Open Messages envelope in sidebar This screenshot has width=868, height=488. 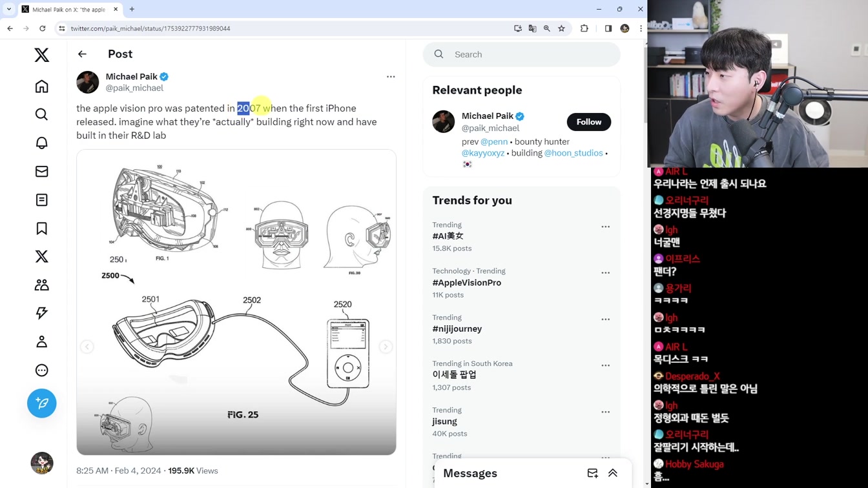coord(42,171)
